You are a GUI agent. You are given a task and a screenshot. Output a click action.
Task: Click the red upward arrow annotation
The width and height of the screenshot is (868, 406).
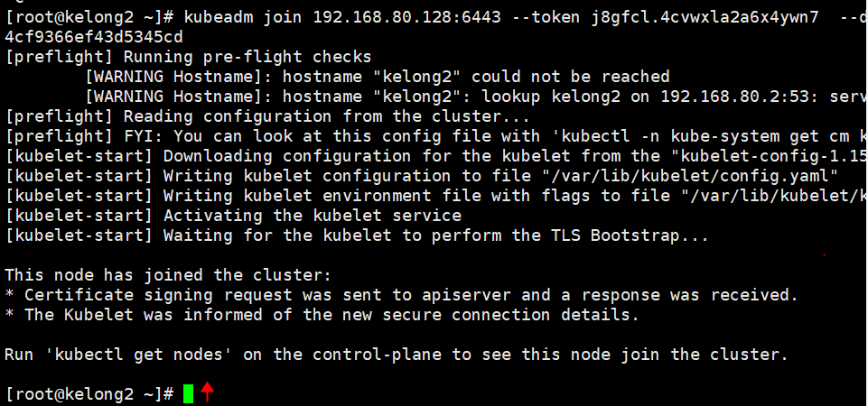click(207, 391)
